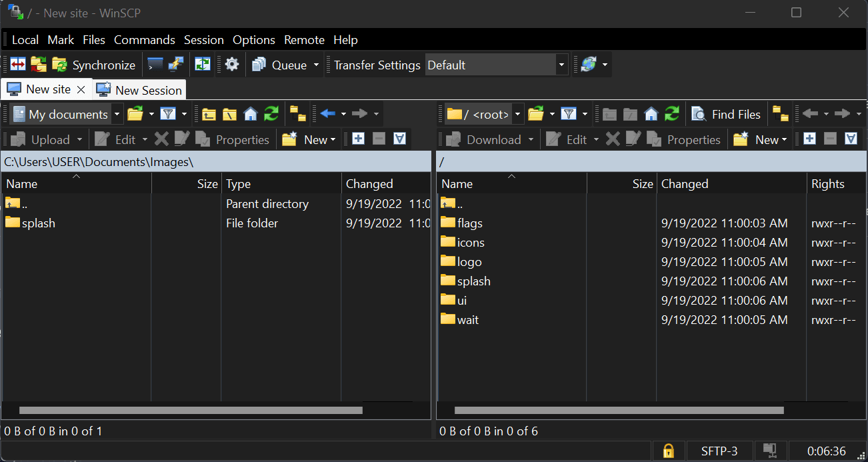Open Preferences gear icon
Image resolution: width=868 pixels, height=462 pixels.
tap(231, 65)
